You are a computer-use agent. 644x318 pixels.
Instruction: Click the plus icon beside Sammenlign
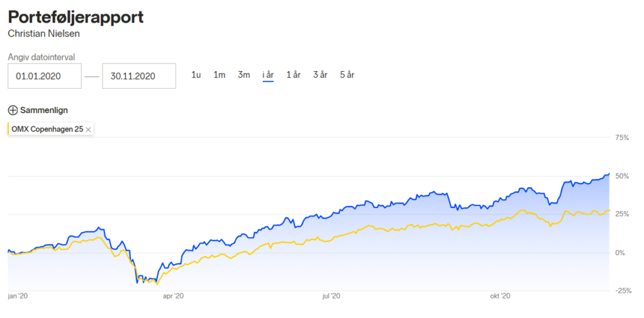point(13,111)
